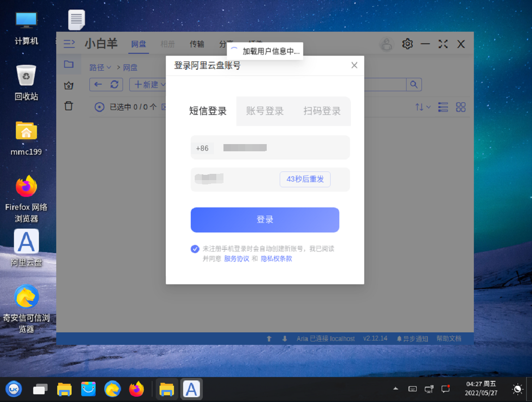Click the back arrow in file toolbar
The image size is (532, 402).
(98, 85)
